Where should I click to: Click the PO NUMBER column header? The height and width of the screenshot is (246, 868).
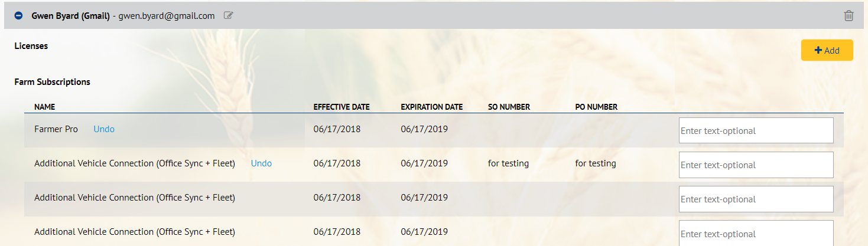pos(596,107)
